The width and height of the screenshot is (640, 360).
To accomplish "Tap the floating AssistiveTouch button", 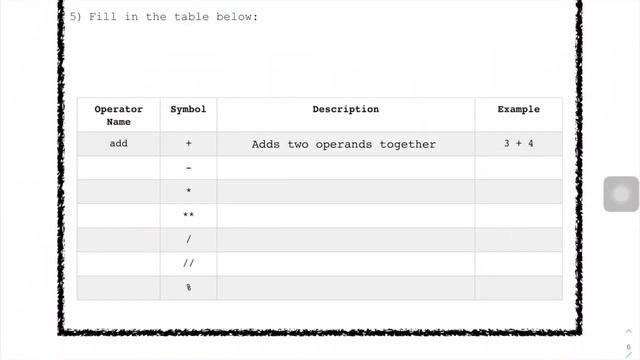I will (621, 194).
